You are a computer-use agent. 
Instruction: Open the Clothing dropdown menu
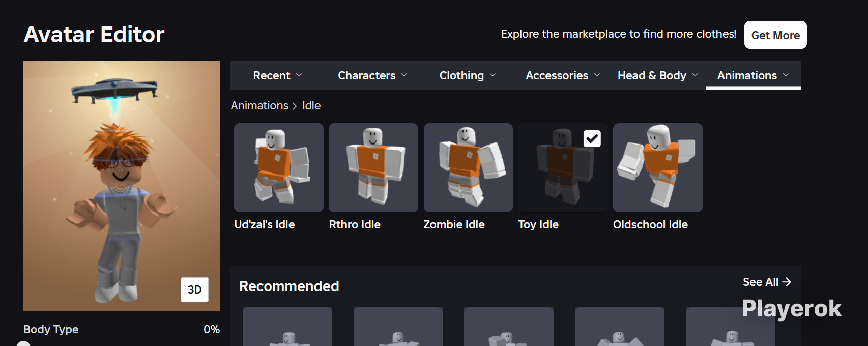[467, 75]
